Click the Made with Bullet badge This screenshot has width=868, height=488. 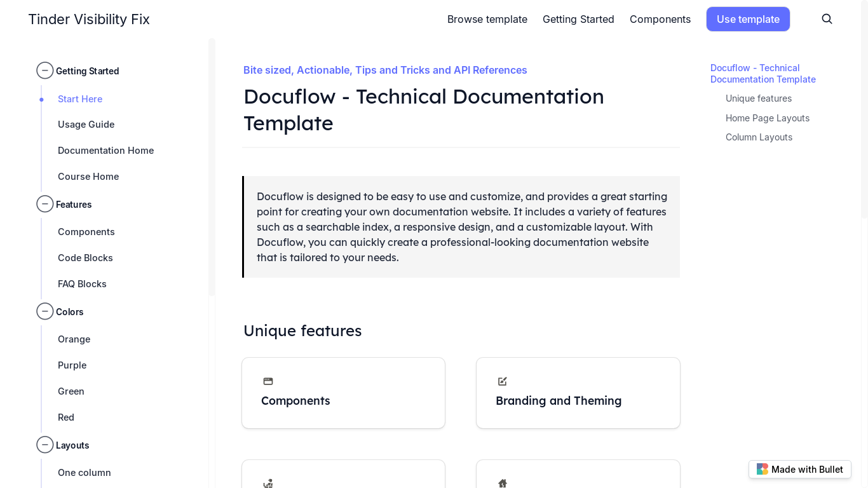800,470
